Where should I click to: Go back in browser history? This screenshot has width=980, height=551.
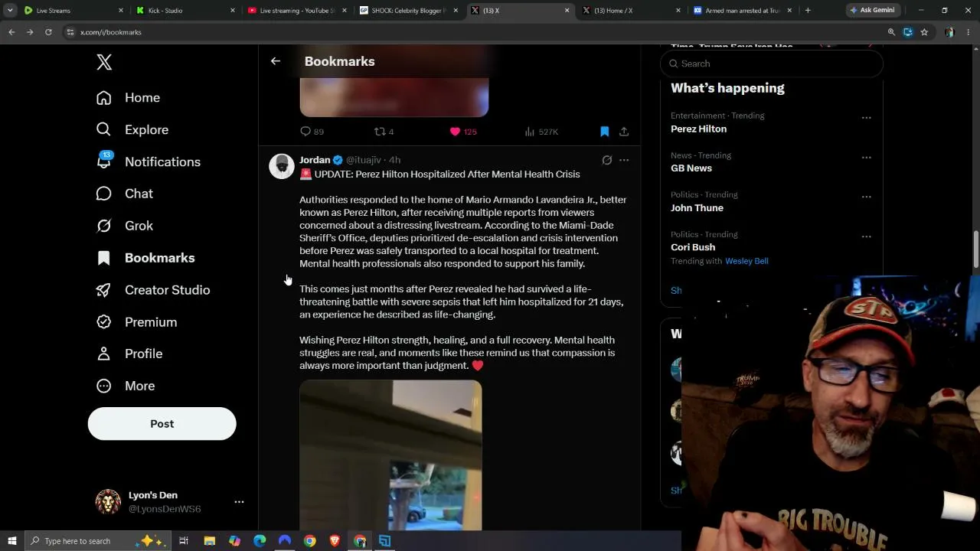pos(11,32)
